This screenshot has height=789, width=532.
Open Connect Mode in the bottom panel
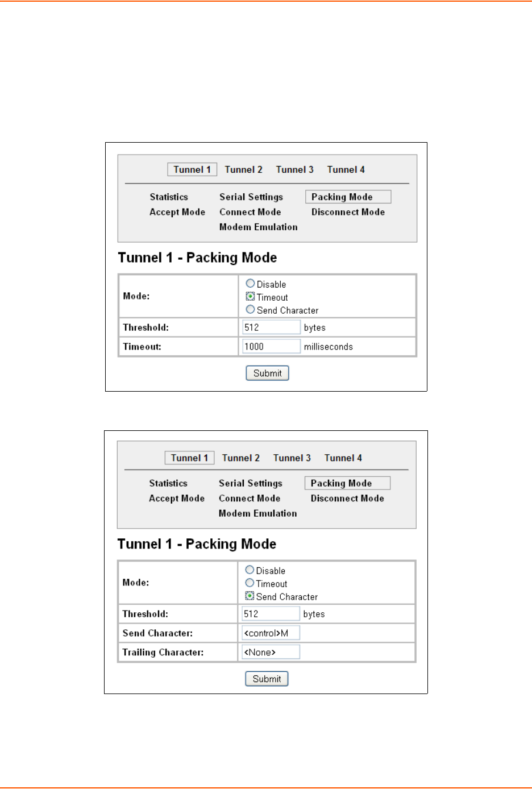click(x=250, y=499)
